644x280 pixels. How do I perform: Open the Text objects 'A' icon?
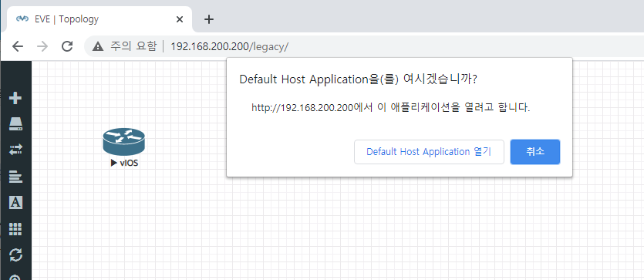(15, 203)
